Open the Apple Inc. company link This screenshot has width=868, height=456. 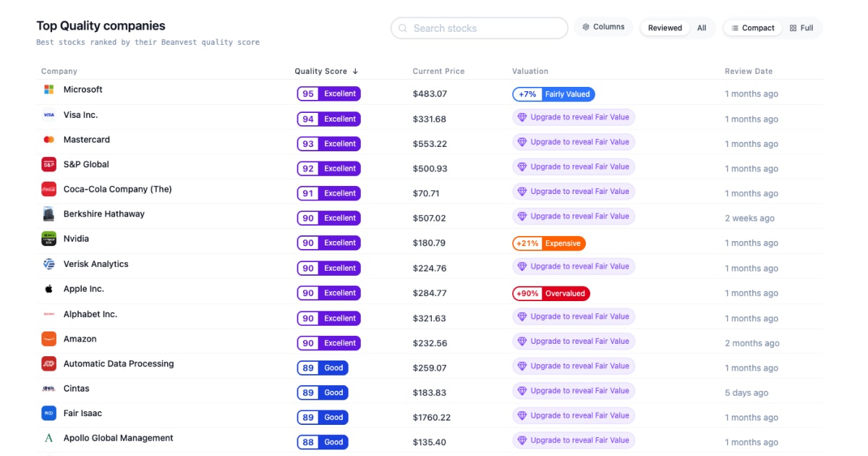tap(84, 289)
